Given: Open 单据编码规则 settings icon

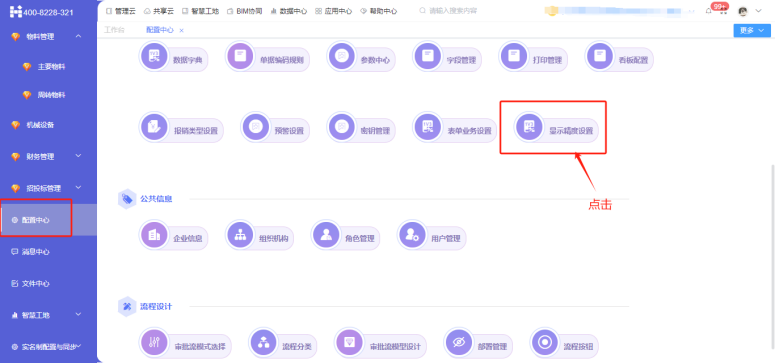Looking at the screenshot, I should pos(240,56).
